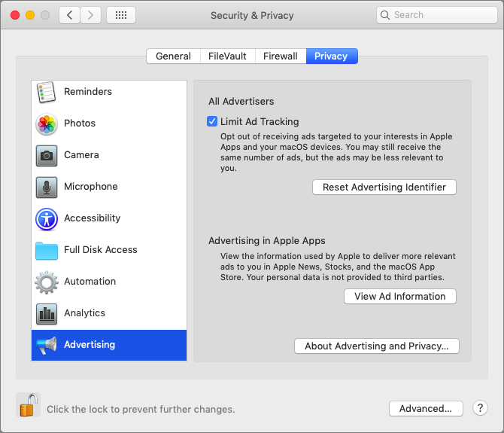Select Accessibility text label in list
This screenshot has height=433, width=504.
click(x=92, y=218)
